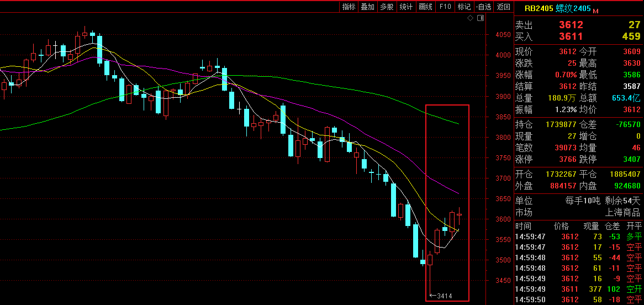Activate the 画线 drawing tool

tap(425, 7)
